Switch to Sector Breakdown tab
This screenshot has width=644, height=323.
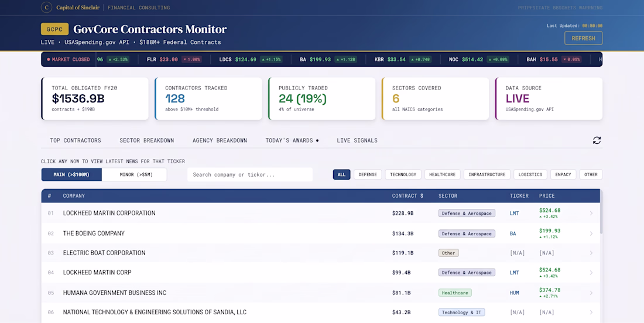point(146,140)
